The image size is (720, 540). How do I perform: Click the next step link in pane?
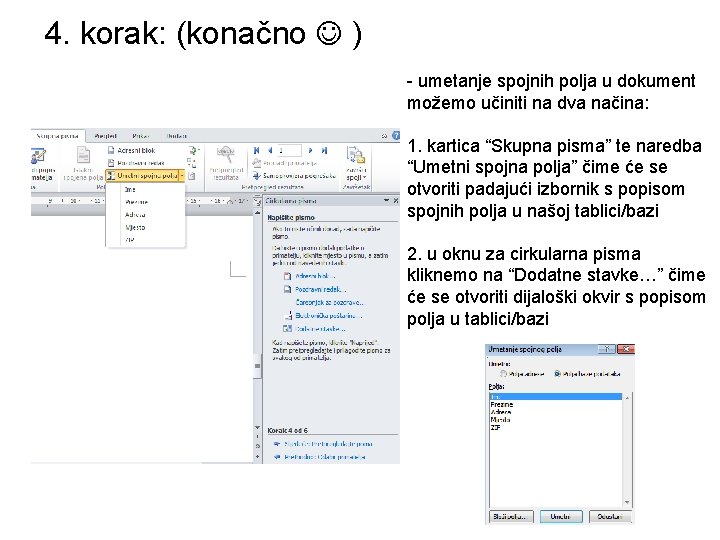coord(328,444)
